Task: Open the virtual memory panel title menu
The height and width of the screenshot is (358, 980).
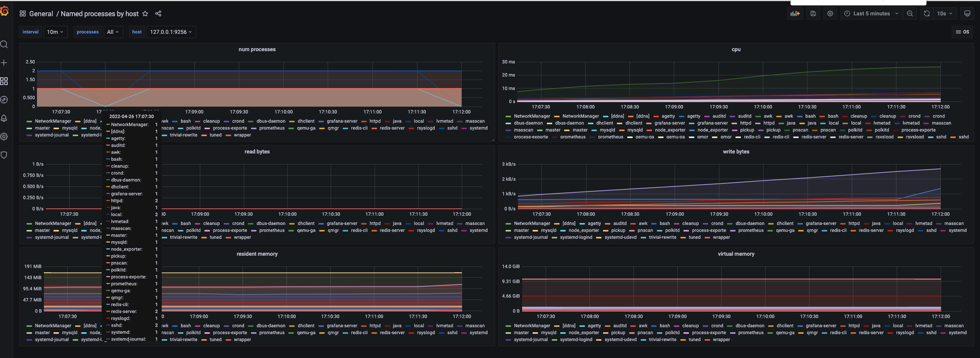Action: point(736,254)
